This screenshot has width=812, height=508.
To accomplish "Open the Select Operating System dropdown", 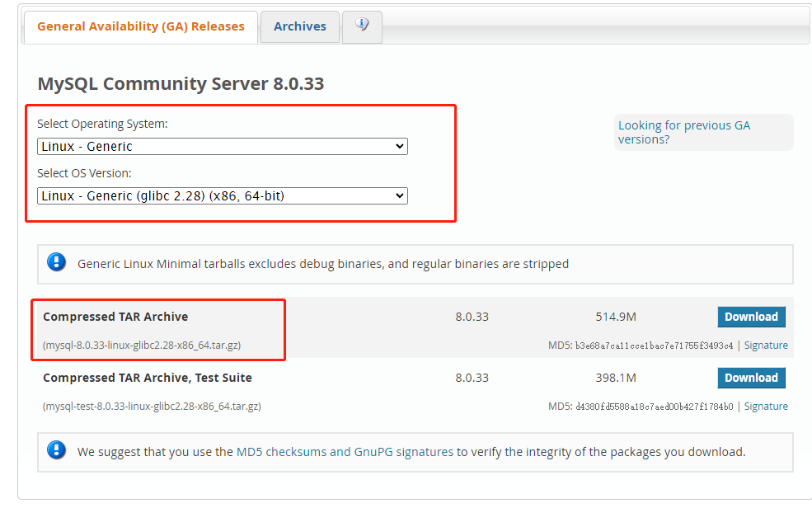I will point(223,147).
